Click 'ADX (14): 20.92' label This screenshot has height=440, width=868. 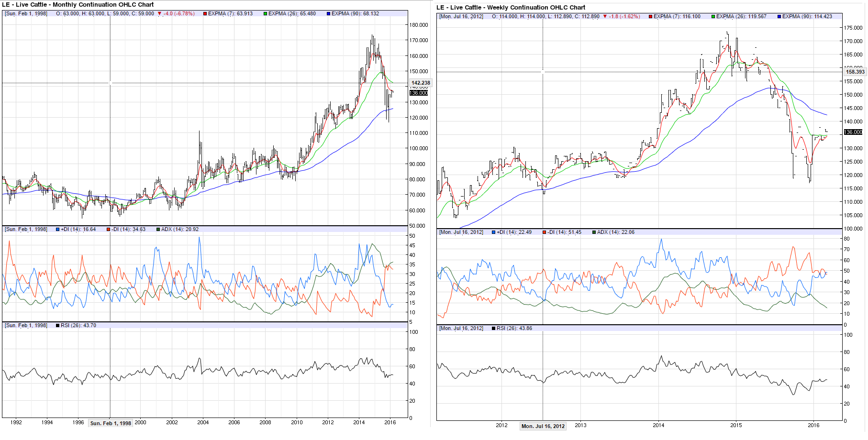180,230
